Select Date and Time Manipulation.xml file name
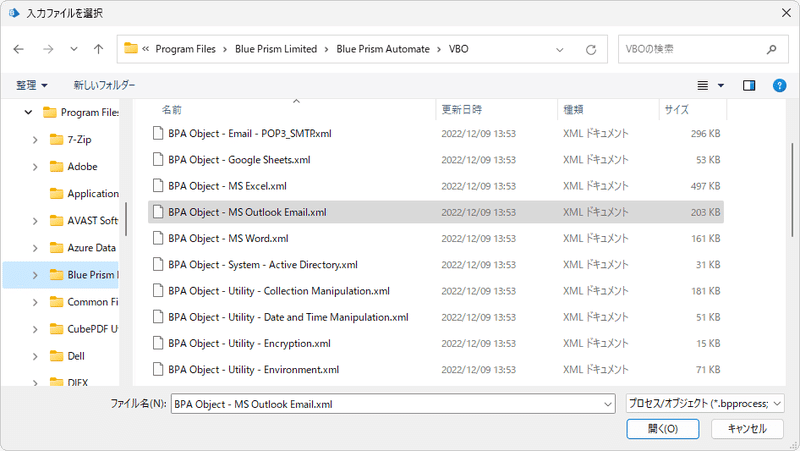 coord(288,317)
